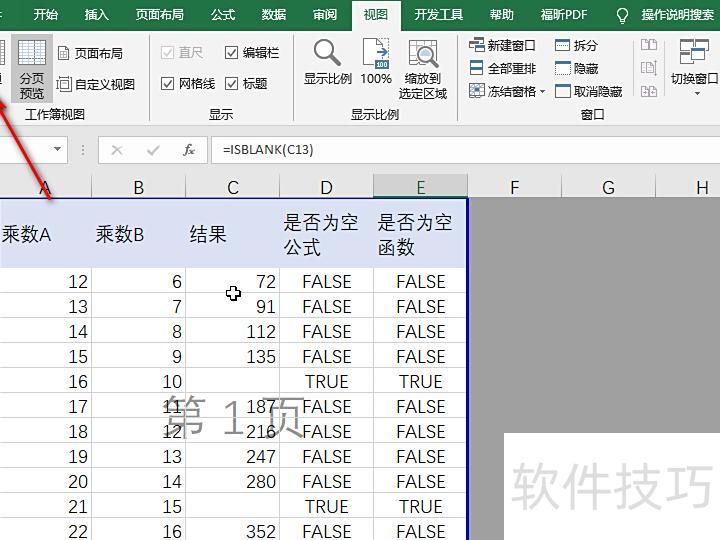Screen dimensions: 720x540
Task: Click the confirm checkmark in formula bar
Action: click(153, 150)
